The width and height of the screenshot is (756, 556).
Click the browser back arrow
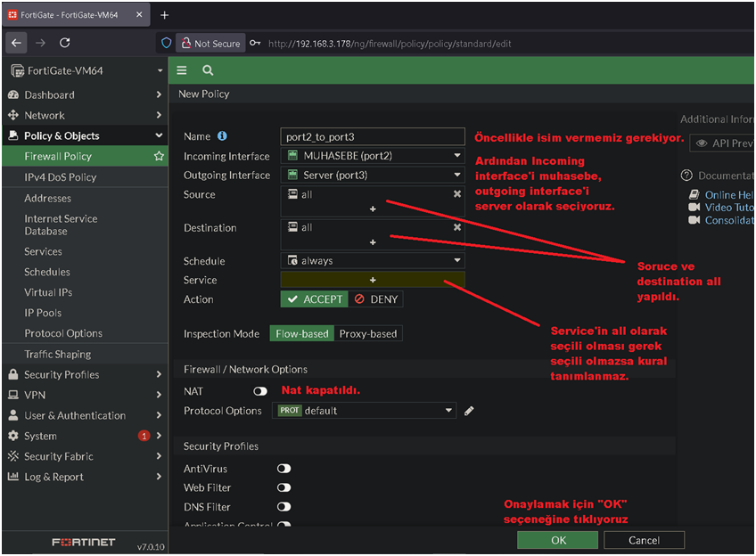click(x=16, y=43)
